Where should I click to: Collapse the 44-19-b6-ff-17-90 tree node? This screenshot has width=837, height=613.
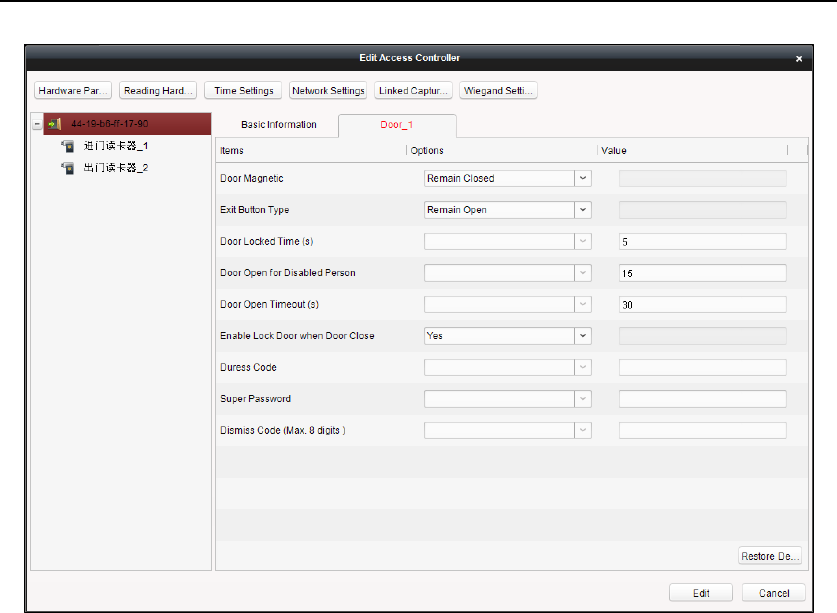(x=37, y=124)
